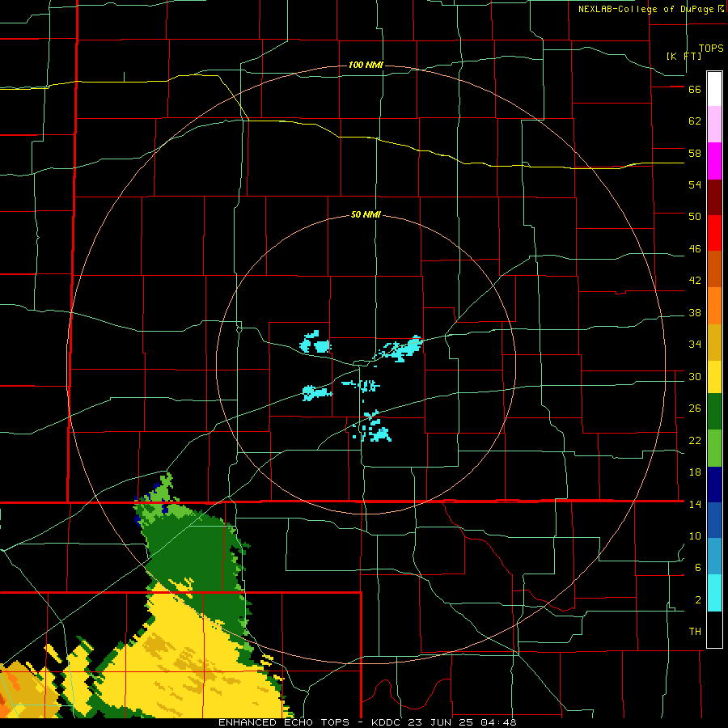Click the '42' scale label
Image resolution: width=728 pixels, height=728 pixels.
tap(695, 281)
